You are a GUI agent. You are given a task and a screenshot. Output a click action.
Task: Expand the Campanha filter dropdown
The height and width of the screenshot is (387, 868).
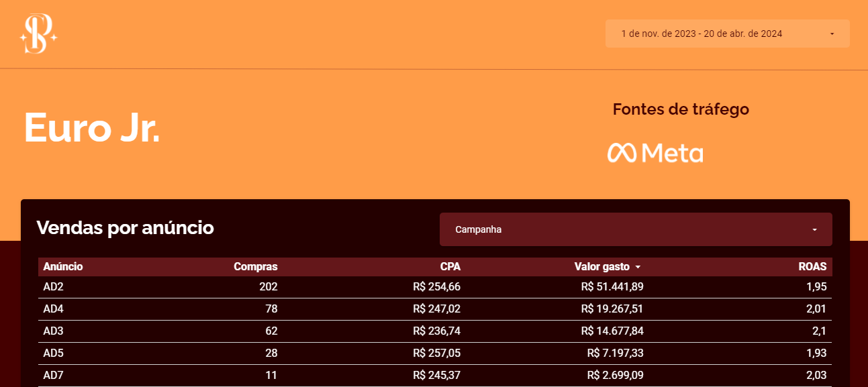click(x=635, y=229)
